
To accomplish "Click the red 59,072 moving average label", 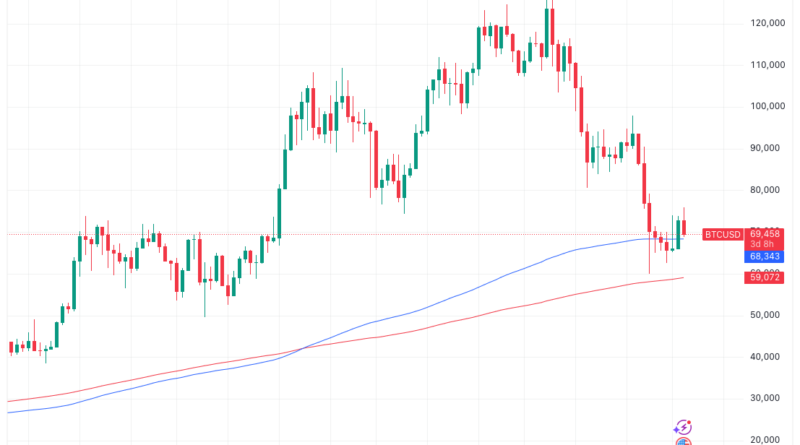I will 765,277.
